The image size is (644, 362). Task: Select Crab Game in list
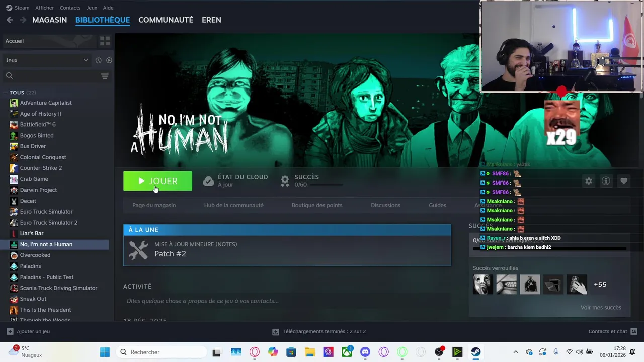(34, 179)
